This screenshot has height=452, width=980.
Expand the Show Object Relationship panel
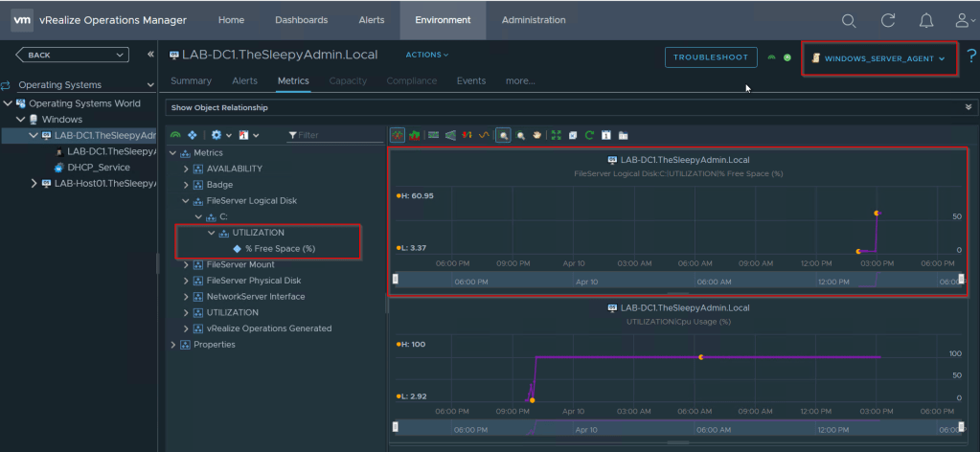[x=968, y=107]
